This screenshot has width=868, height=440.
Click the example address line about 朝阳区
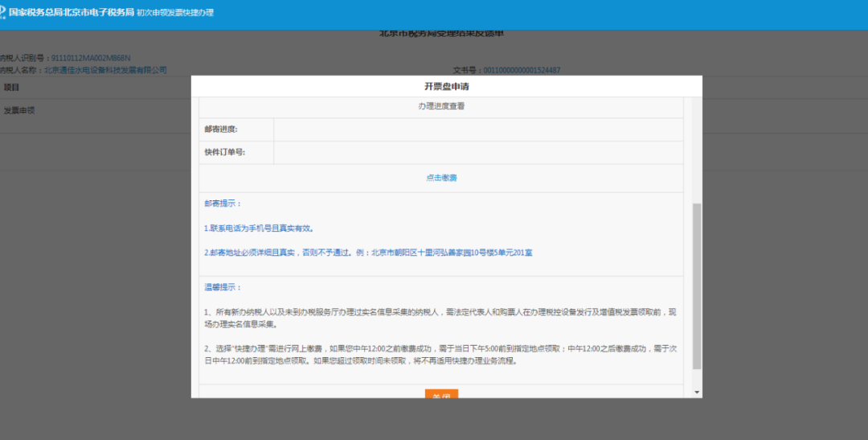(x=368, y=253)
